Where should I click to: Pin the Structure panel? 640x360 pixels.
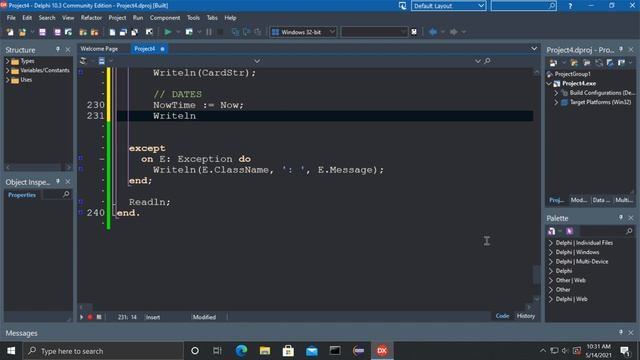[x=58, y=49]
